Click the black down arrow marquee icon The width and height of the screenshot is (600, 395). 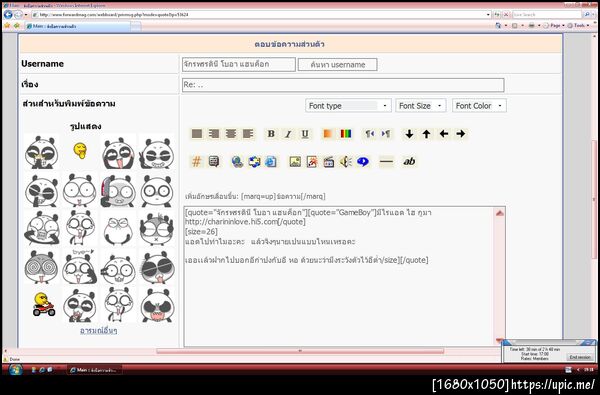(x=409, y=134)
